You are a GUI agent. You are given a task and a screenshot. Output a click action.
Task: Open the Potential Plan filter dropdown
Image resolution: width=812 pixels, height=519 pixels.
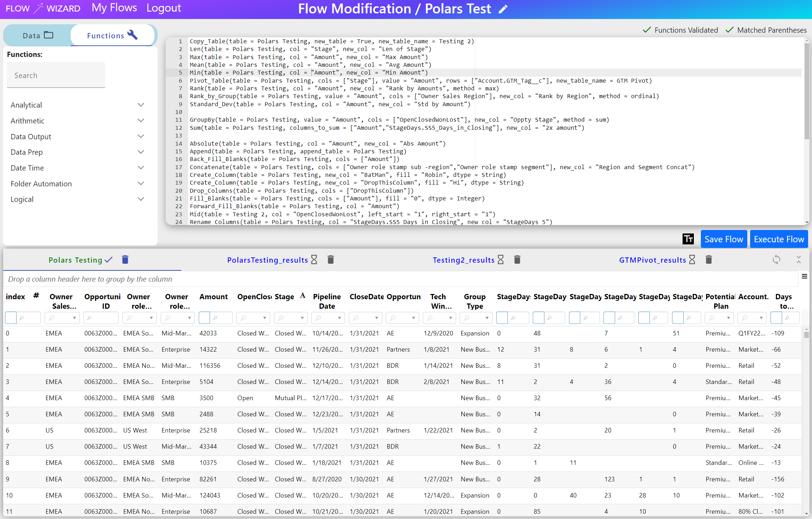point(728,318)
